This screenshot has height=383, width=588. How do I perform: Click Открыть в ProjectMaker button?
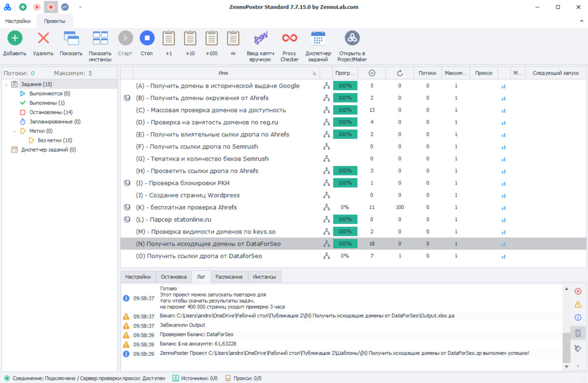click(352, 47)
